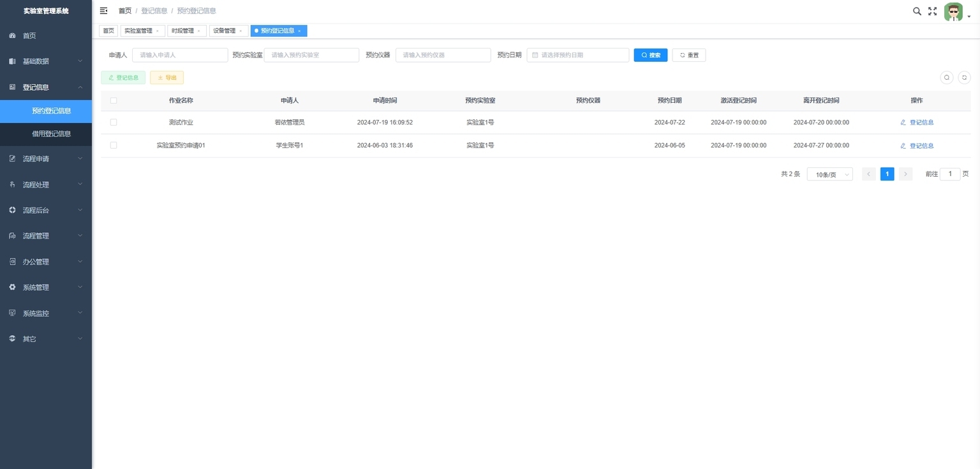Click the 流程管理 sidebar icon
This screenshot has height=469, width=980.
tap(12, 236)
